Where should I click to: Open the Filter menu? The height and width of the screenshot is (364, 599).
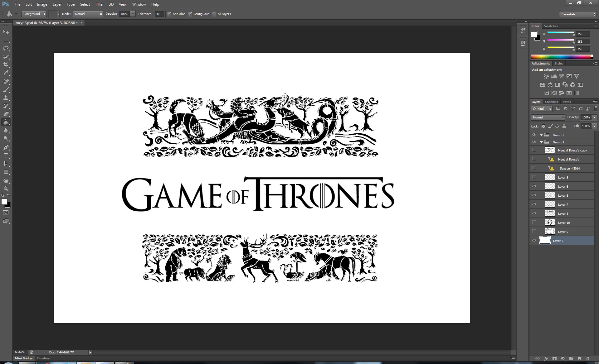tap(100, 4)
